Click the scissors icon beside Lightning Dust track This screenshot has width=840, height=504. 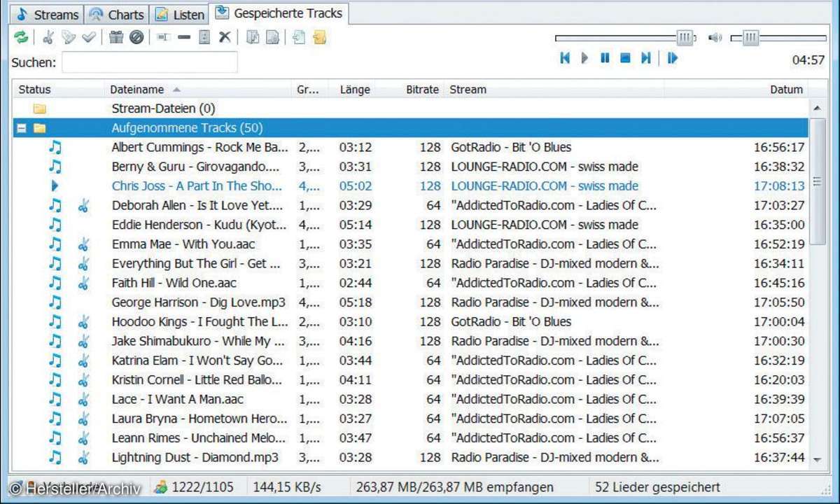click(x=83, y=458)
